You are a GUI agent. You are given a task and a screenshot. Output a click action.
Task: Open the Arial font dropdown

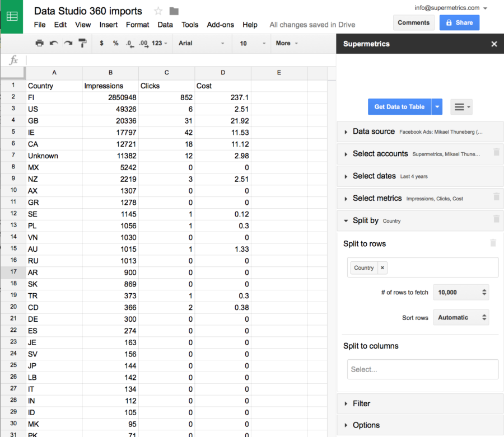coord(202,43)
